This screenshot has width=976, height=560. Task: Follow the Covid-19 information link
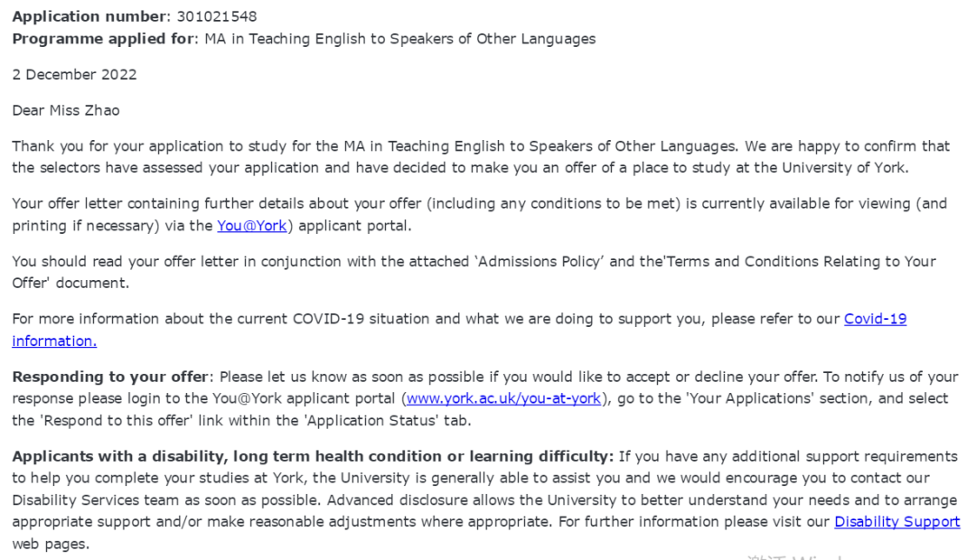(875, 319)
